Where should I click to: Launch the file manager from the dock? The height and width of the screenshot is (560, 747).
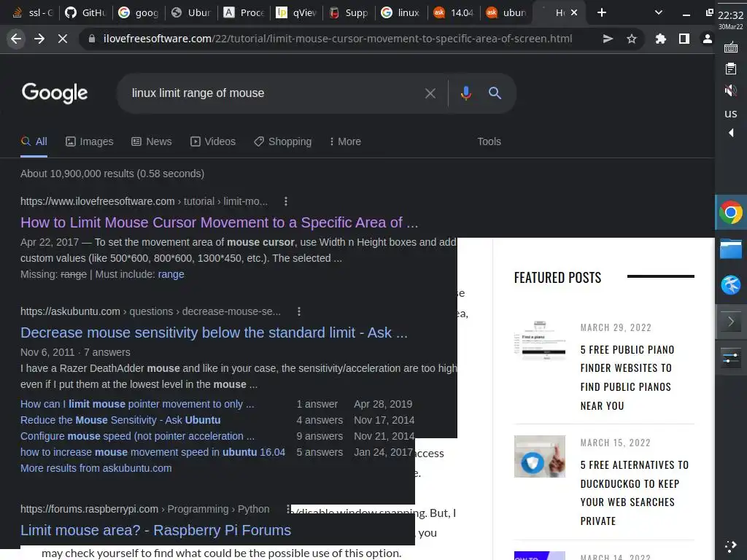click(x=731, y=249)
